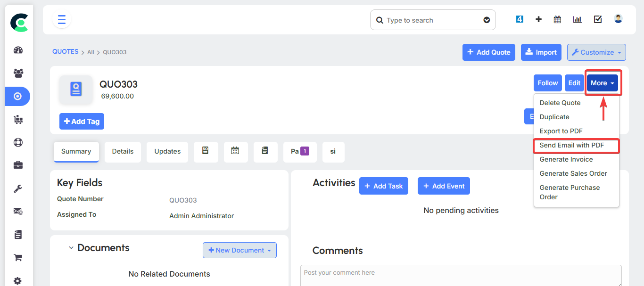Toggle the hamburger sidebar menu

point(62,20)
